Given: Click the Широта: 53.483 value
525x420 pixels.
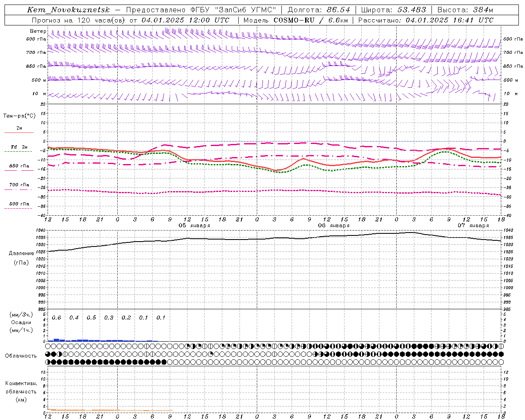Looking at the screenshot, I should [394, 10].
